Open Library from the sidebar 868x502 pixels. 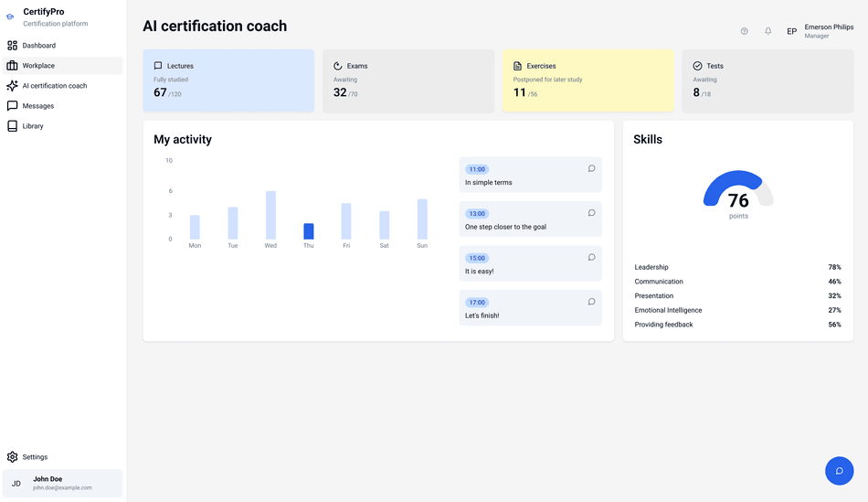[x=33, y=126]
